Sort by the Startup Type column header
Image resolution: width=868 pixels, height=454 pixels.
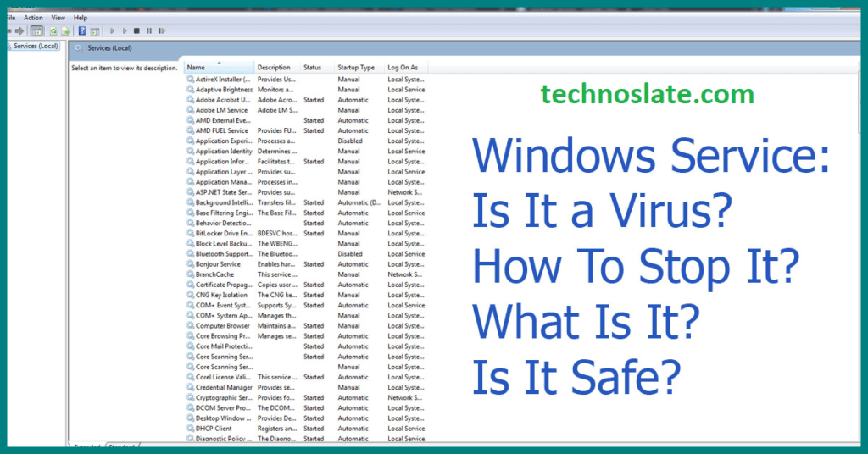(x=359, y=68)
